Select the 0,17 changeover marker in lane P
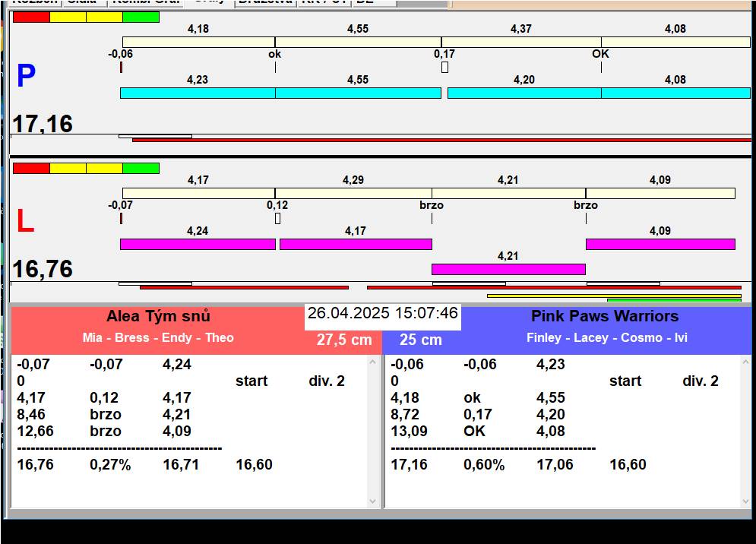The width and height of the screenshot is (756, 544). (x=444, y=67)
